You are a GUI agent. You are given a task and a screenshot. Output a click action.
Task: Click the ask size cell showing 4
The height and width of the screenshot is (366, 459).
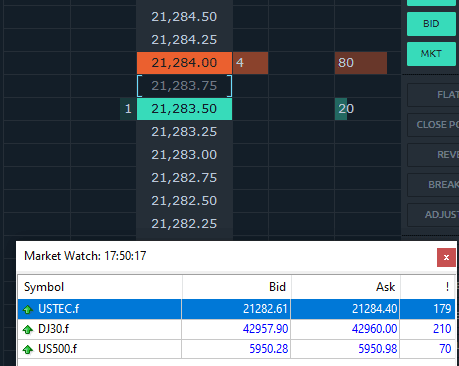250,63
